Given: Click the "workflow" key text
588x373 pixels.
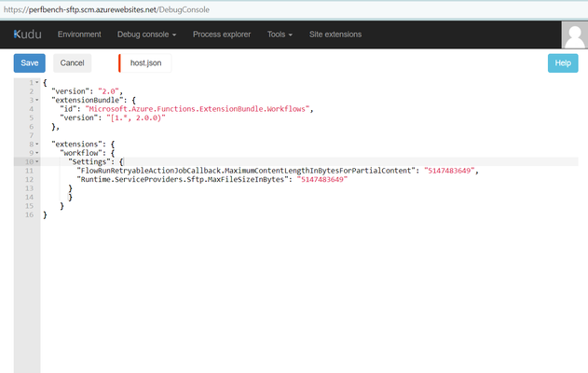Looking at the screenshot, I should tap(81, 153).
